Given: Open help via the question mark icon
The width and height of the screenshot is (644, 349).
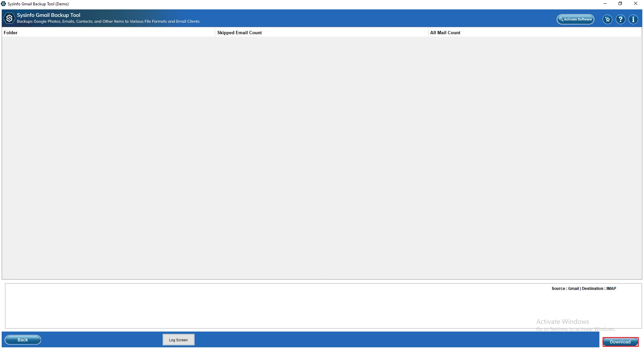Looking at the screenshot, I should [x=621, y=19].
